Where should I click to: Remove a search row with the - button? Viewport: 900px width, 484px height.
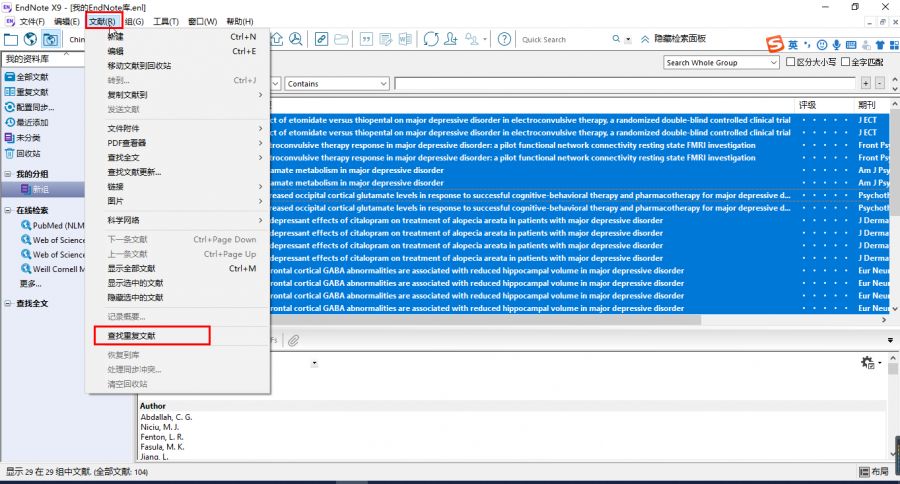[879, 84]
